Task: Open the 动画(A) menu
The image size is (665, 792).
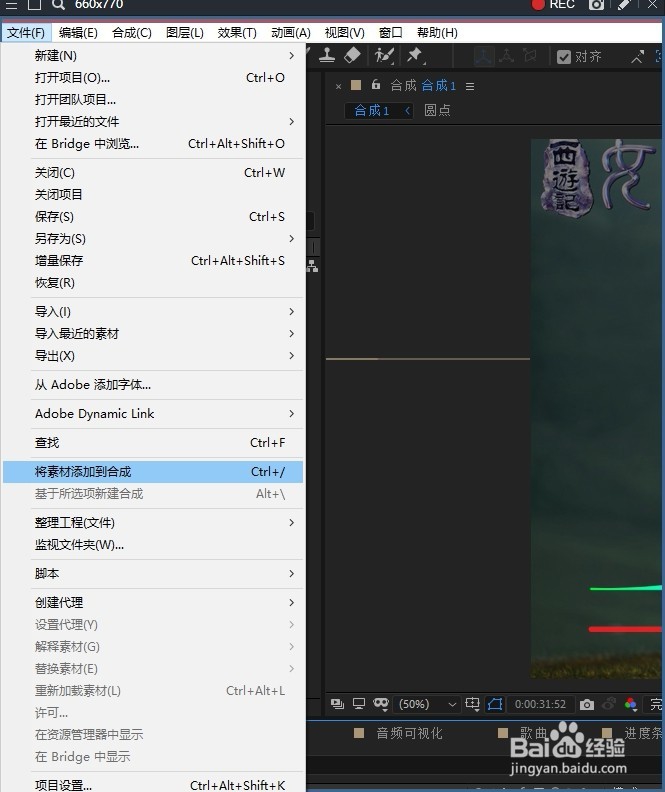Action: (x=291, y=33)
